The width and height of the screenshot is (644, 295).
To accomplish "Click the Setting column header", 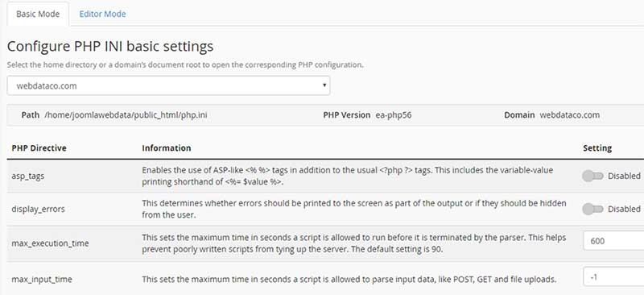I will 597,148.
